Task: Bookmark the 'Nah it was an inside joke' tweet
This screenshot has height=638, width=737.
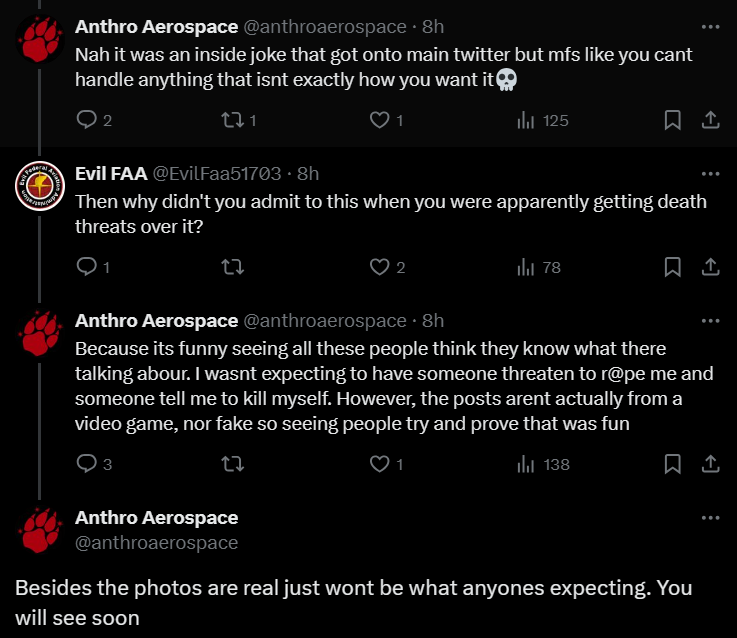Action: coord(673,120)
